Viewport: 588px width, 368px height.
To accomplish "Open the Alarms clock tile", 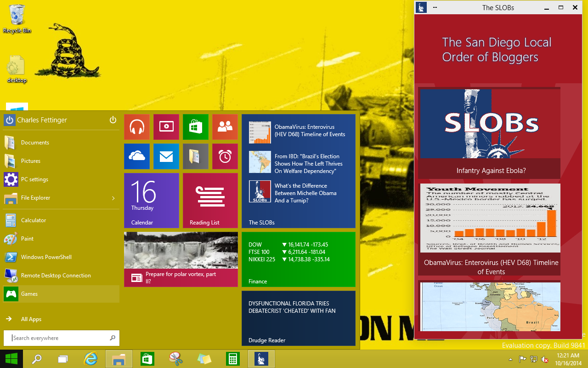I will coord(225,156).
